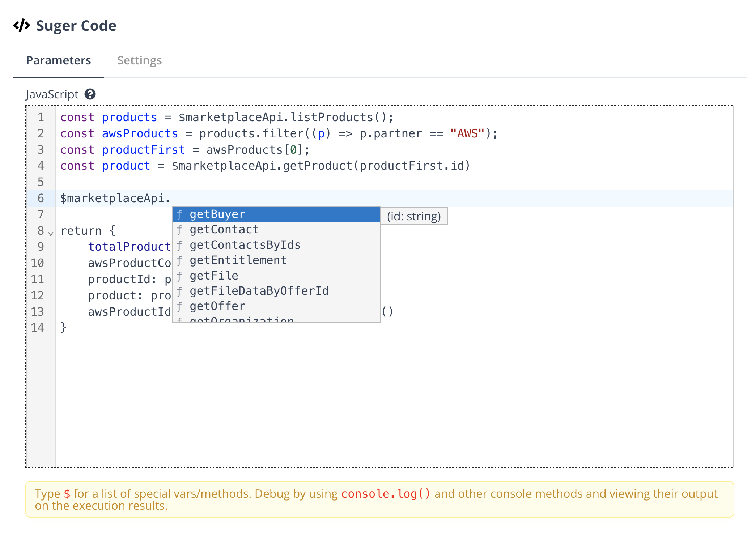Click function icon beside getBuyer suggestion

tap(179, 214)
